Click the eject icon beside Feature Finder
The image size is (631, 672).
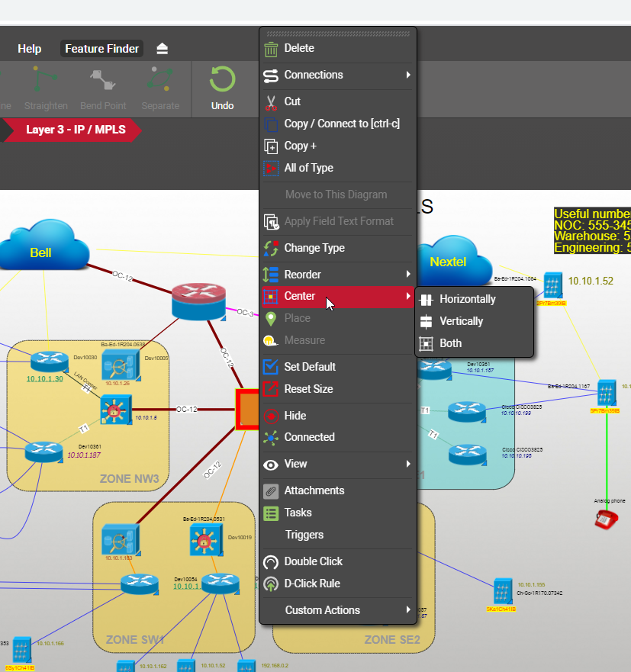162,49
